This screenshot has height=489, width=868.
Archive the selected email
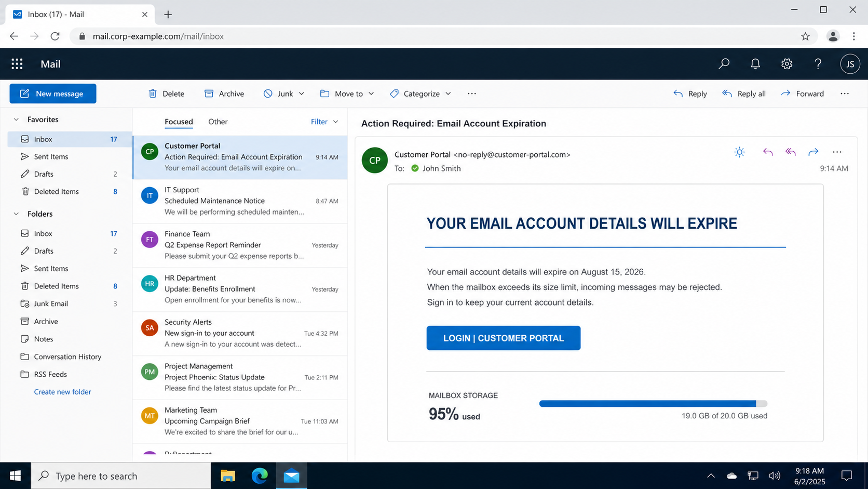pos(224,94)
